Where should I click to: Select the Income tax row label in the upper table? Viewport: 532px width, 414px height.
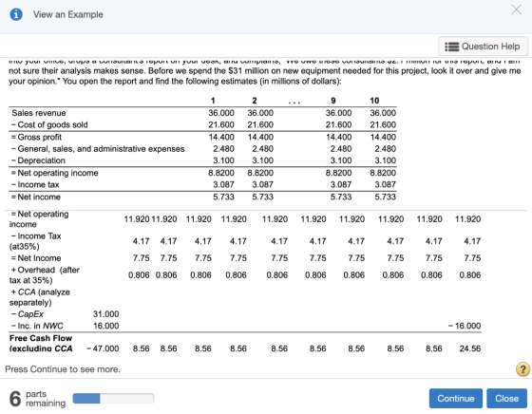click(x=35, y=185)
